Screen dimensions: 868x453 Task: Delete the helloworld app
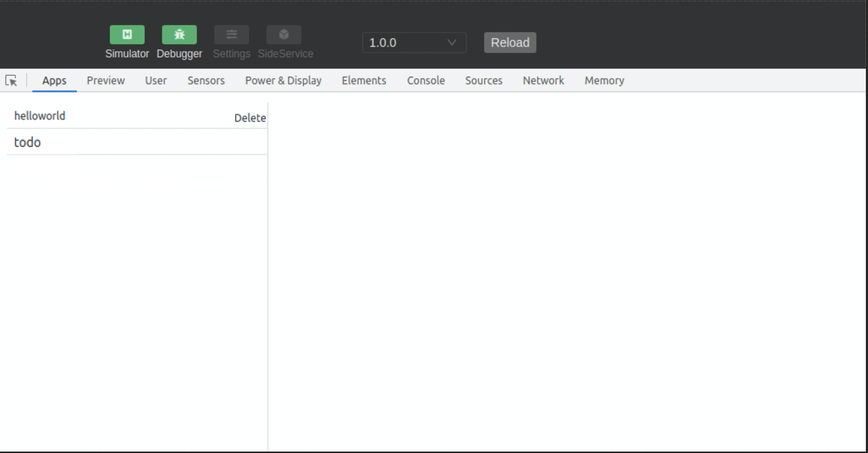coord(250,118)
